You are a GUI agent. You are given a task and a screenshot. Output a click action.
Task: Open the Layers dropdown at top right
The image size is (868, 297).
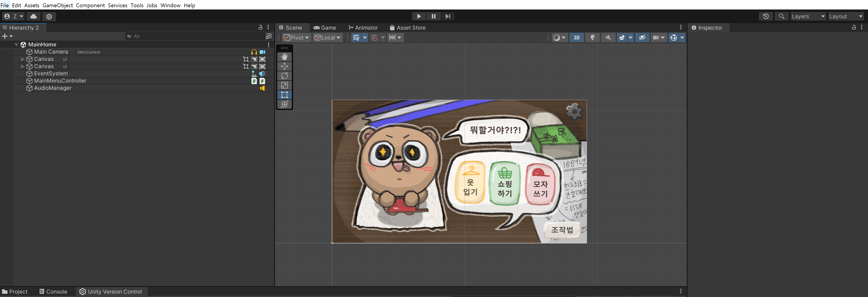click(x=808, y=16)
